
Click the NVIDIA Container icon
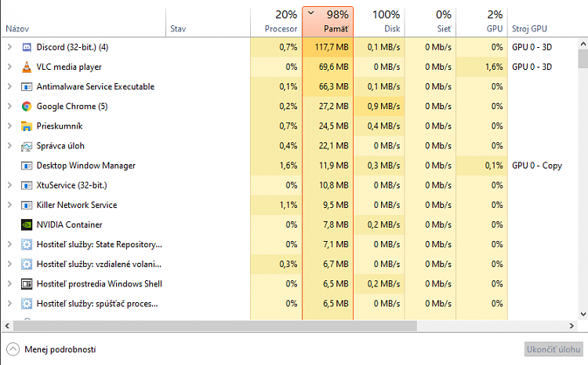pos(27,225)
